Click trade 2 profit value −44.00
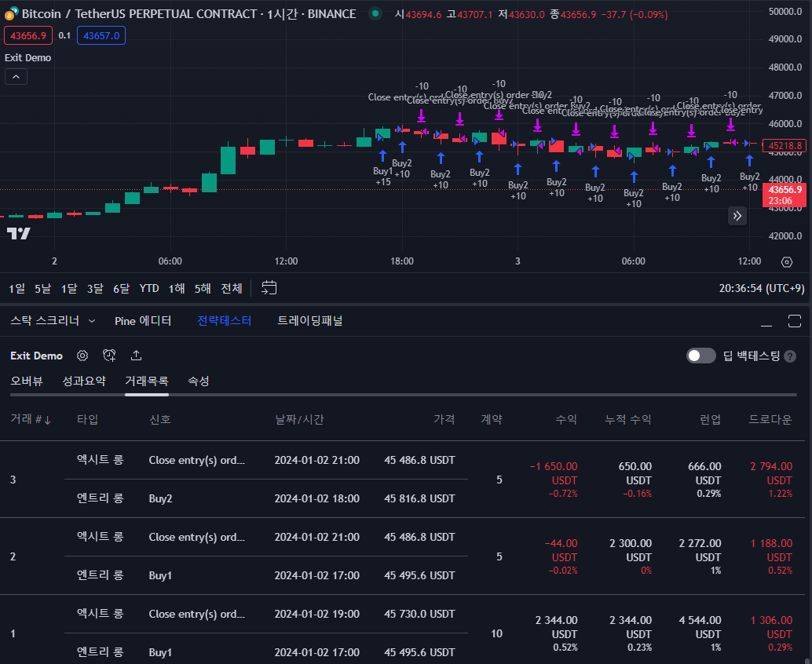The height and width of the screenshot is (664, 812). point(561,543)
